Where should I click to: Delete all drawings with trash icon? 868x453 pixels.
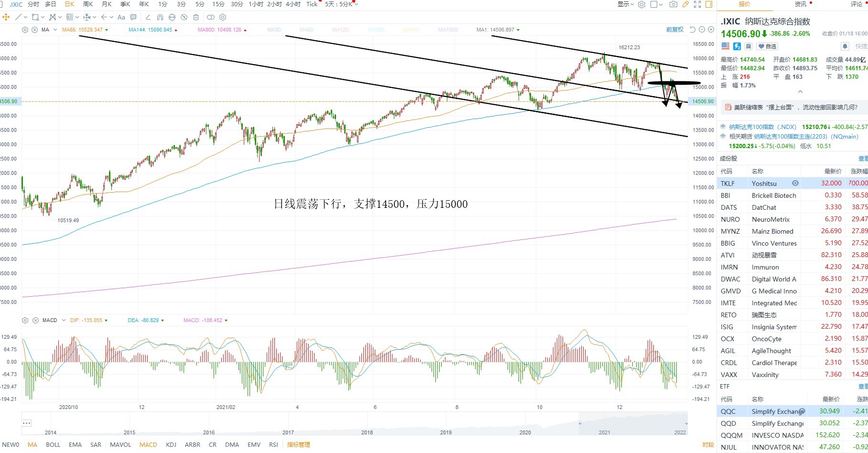196,17
